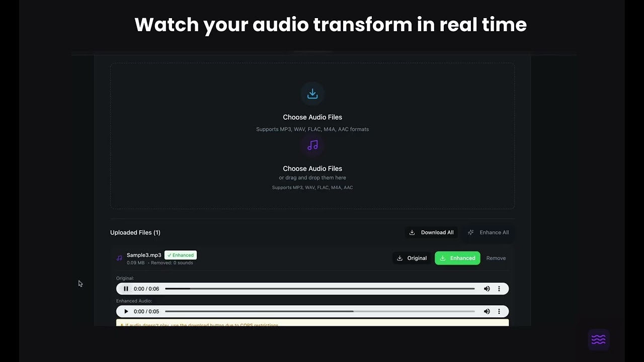The width and height of the screenshot is (644, 362).
Task: Select the purple music note upload icon
Action: (x=312, y=145)
